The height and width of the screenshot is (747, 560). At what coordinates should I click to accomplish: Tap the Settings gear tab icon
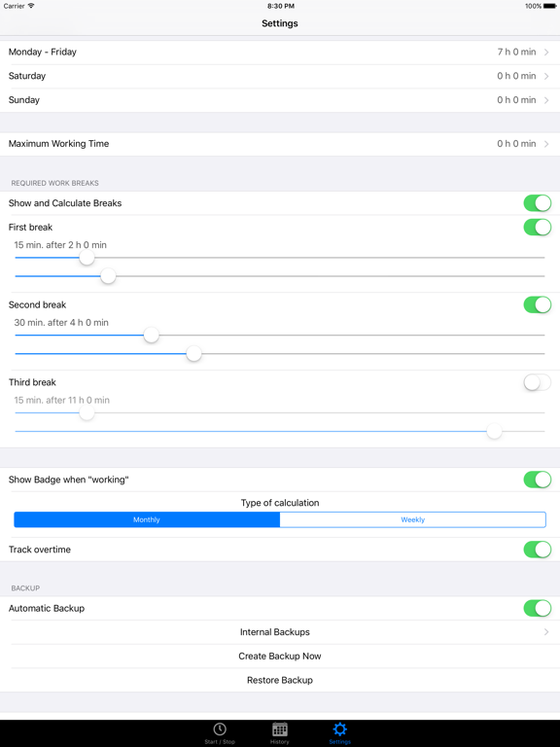click(339, 729)
